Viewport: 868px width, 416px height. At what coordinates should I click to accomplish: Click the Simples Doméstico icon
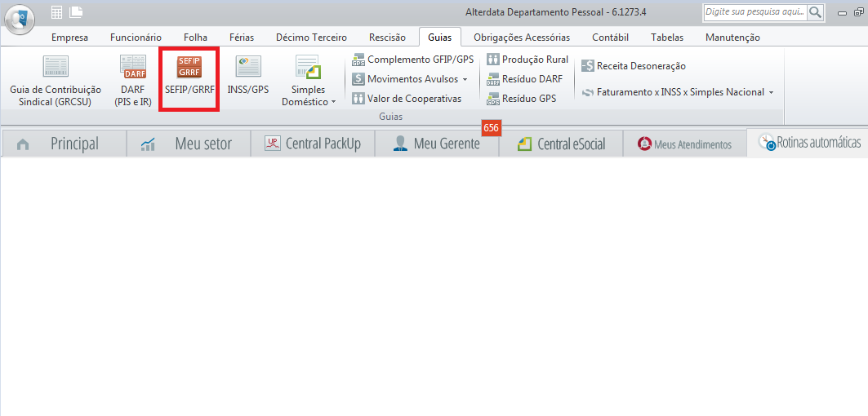pyautogui.click(x=309, y=68)
